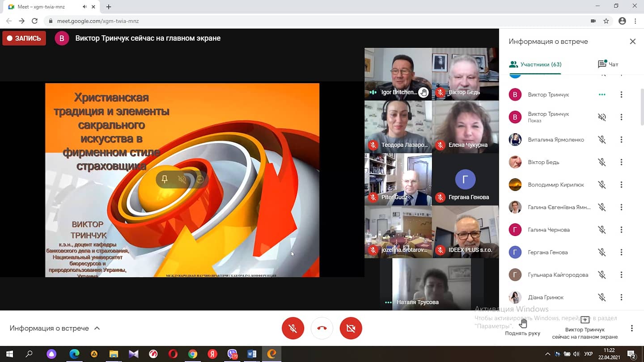
Task: Toggle the camera off button
Action: (x=351, y=328)
